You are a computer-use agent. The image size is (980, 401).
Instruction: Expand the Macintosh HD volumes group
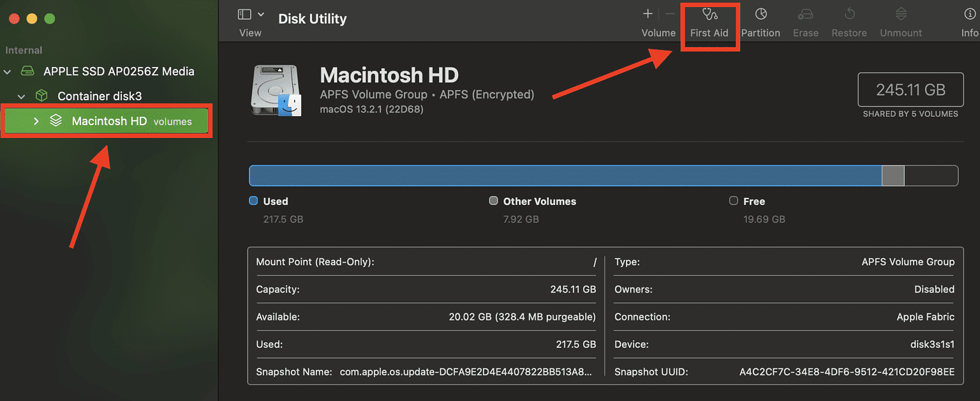tap(36, 121)
